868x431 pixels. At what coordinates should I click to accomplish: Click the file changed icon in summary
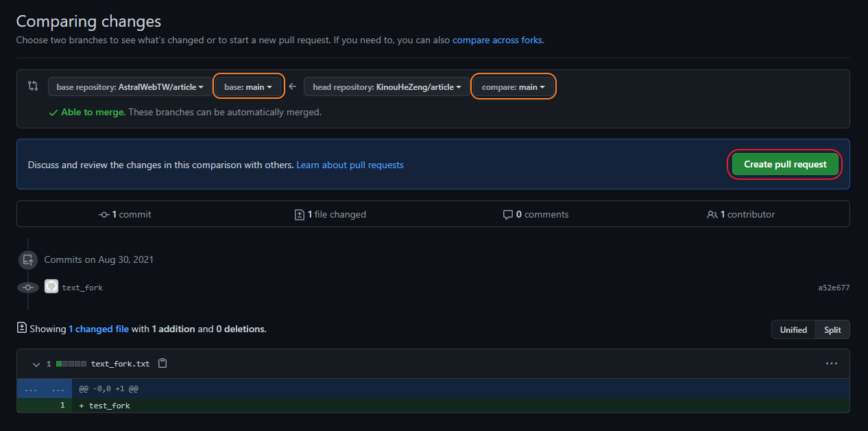[299, 214]
